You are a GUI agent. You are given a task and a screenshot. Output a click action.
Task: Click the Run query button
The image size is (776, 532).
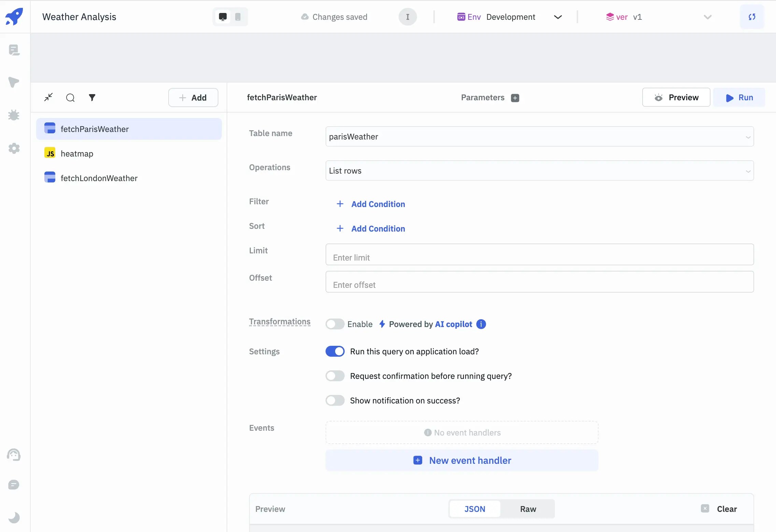[x=739, y=98]
